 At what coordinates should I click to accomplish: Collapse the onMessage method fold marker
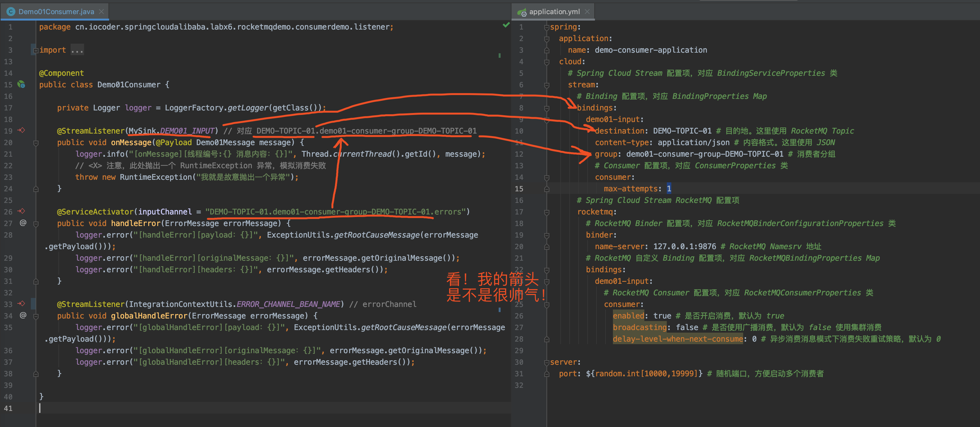click(x=36, y=143)
